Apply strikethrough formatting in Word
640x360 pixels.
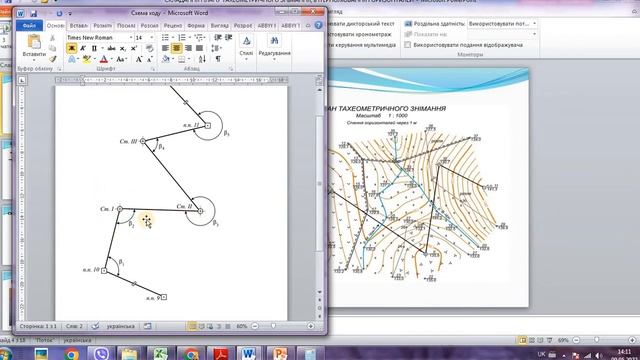tap(111, 49)
